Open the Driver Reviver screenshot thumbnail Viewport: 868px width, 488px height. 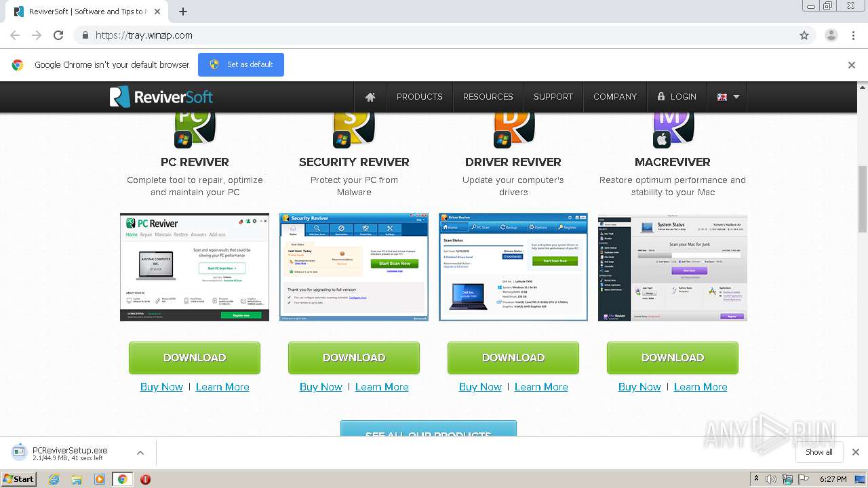tap(513, 267)
